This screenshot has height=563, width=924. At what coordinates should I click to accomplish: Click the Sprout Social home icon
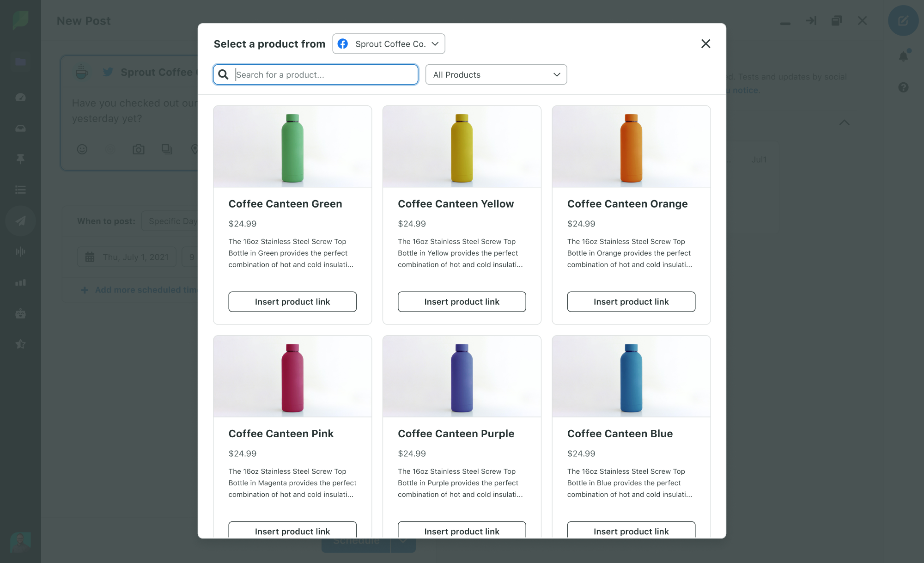tap(20, 20)
